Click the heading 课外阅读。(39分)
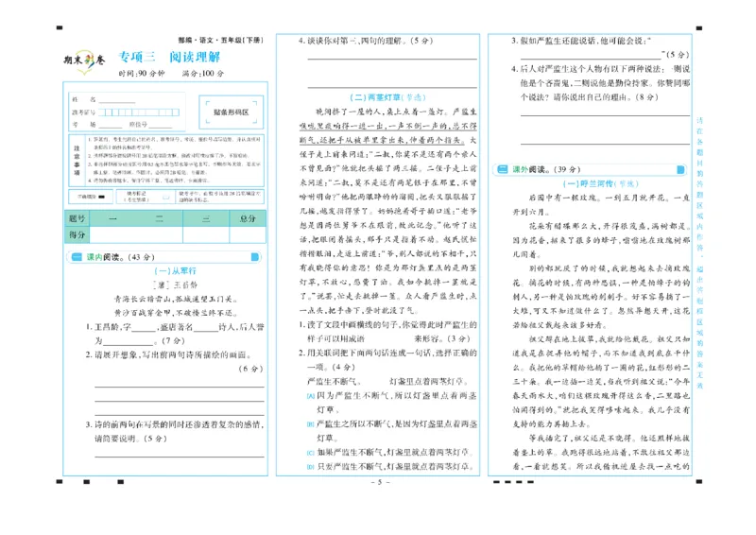The image size is (756, 535). tap(546, 169)
